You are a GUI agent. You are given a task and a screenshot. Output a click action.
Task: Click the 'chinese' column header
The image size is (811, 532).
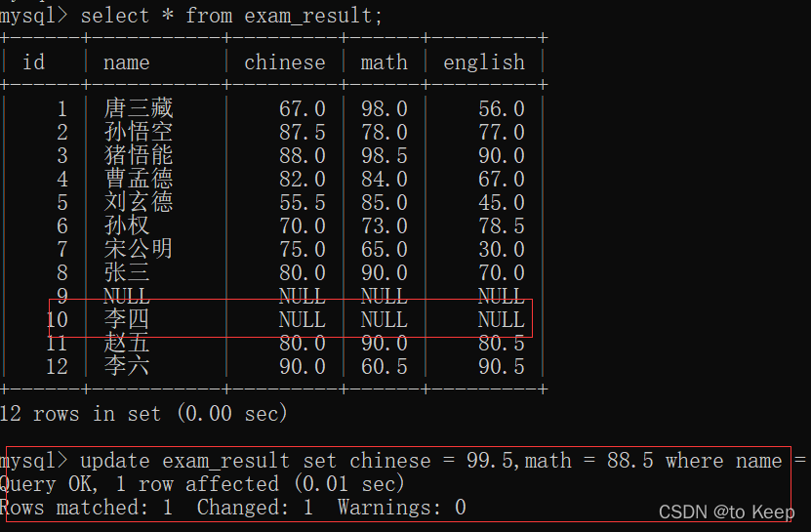[x=284, y=62]
